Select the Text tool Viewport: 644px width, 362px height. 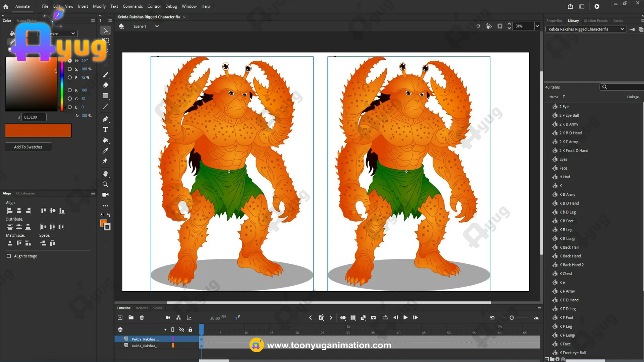105,130
